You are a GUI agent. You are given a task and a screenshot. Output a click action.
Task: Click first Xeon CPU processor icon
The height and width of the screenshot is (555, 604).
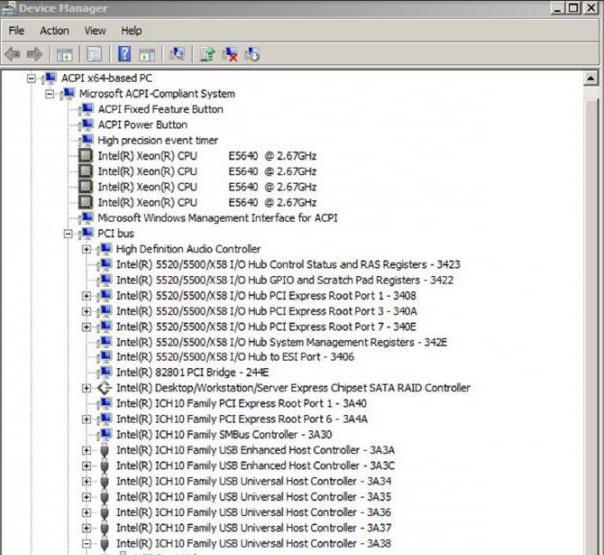[86, 156]
